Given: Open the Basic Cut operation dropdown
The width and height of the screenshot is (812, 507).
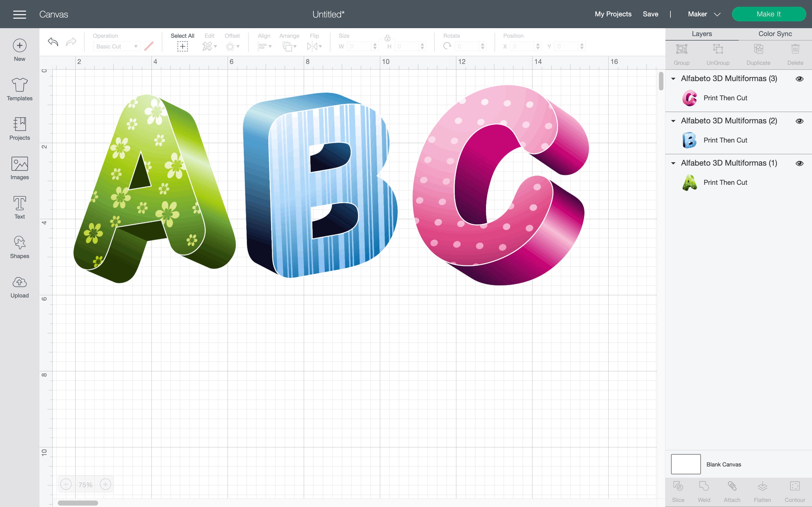Looking at the screenshot, I should [116, 46].
